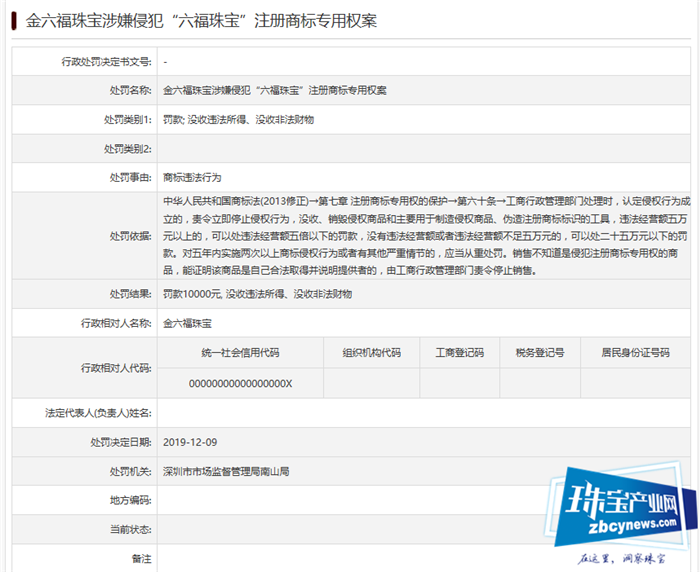
Task: Click the column header 居民身份证号码
Action: pyautogui.click(x=635, y=353)
